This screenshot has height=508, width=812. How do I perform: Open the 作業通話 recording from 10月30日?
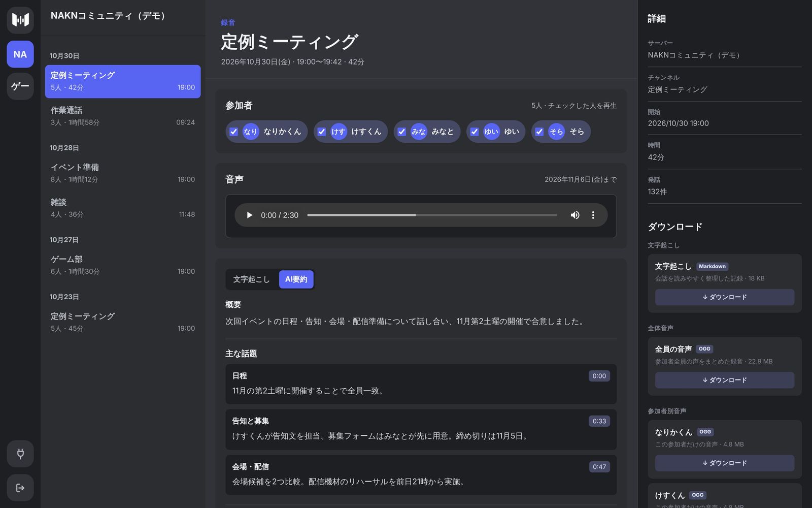coord(123,116)
